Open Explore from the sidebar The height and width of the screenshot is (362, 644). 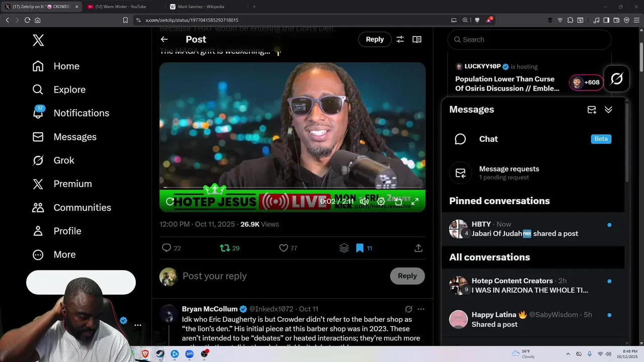pyautogui.click(x=59, y=89)
